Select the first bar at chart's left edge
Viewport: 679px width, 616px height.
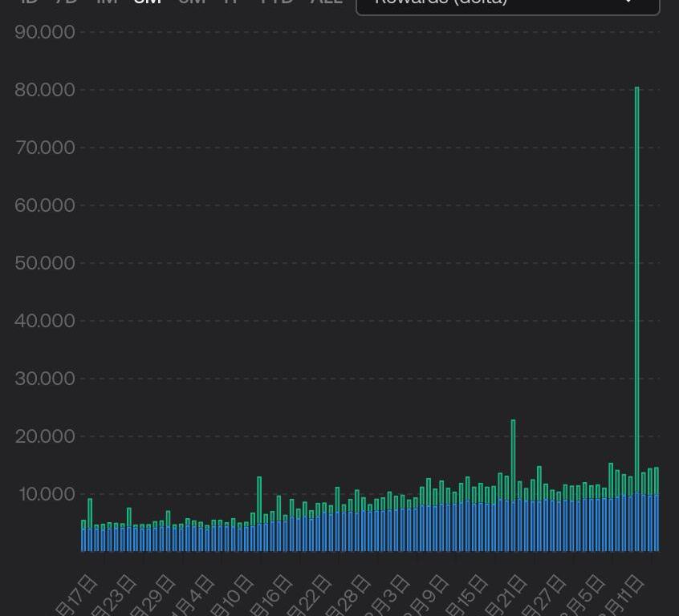[83, 536]
